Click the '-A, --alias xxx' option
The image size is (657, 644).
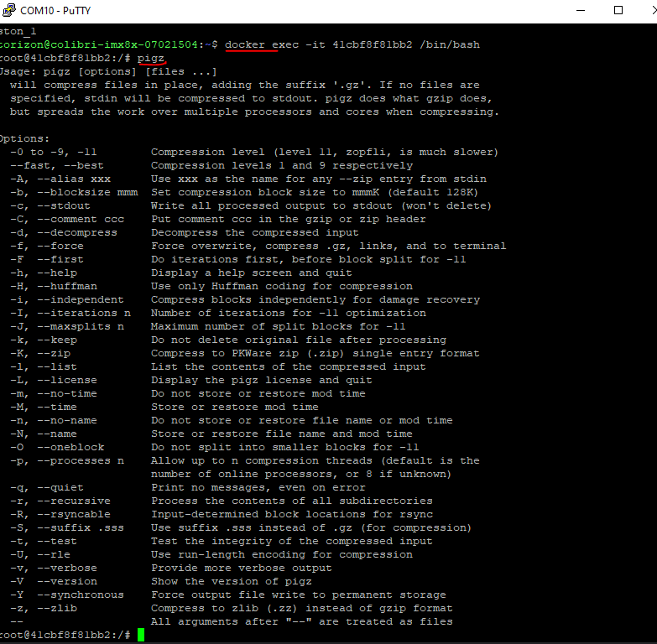60,179
